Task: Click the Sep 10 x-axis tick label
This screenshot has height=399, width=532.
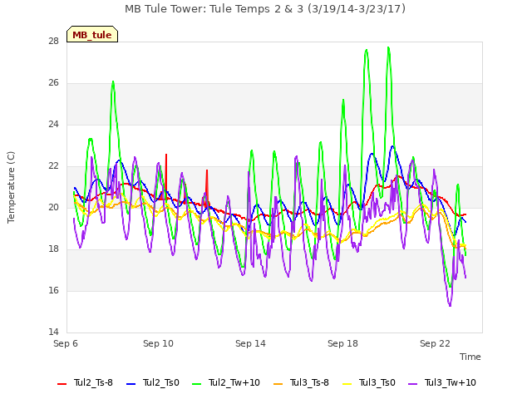Action: [x=158, y=343]
